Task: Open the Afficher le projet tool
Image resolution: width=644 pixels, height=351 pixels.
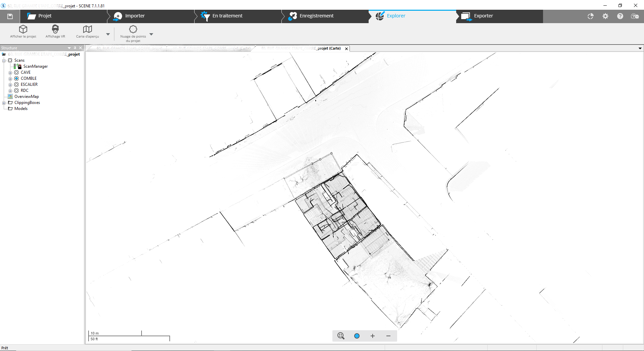Action: [22, 32]
